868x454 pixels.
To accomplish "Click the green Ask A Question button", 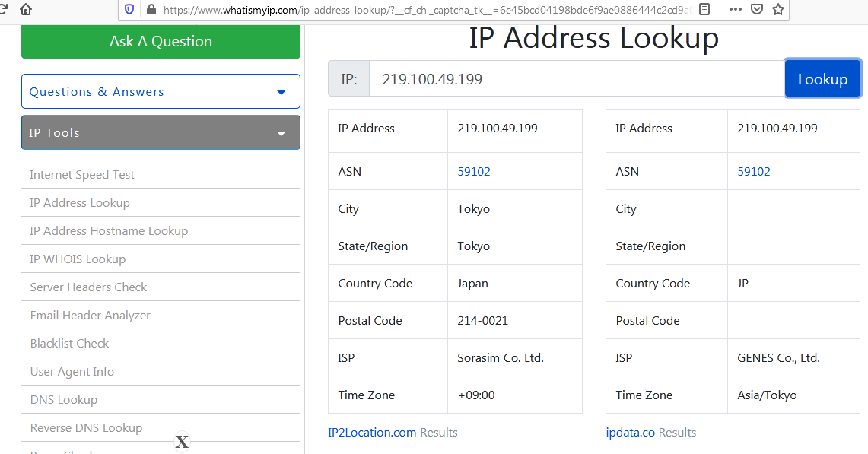I will click(x=161, y=42).
